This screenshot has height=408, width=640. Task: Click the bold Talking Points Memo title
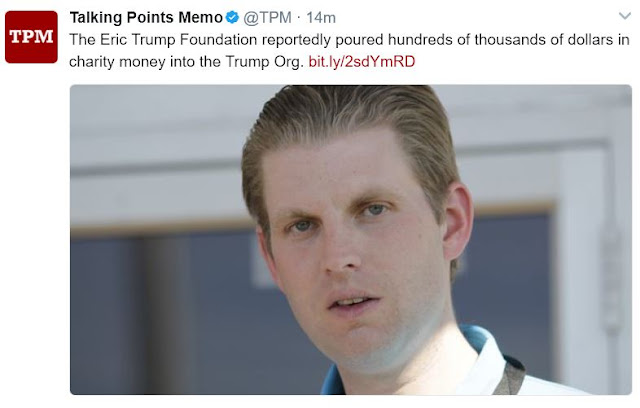click(146, 18)
